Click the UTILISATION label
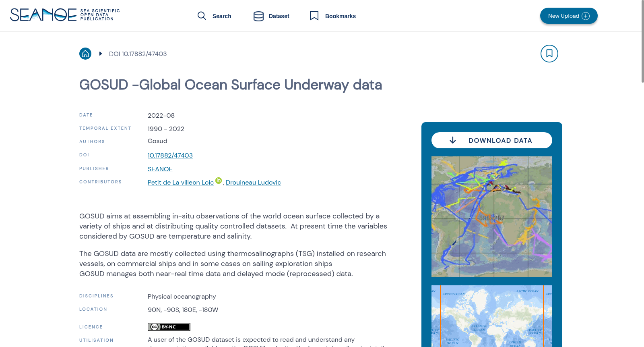Image resolution: width=644 pixels, height=347 pixels. click(x=96, y=341)
